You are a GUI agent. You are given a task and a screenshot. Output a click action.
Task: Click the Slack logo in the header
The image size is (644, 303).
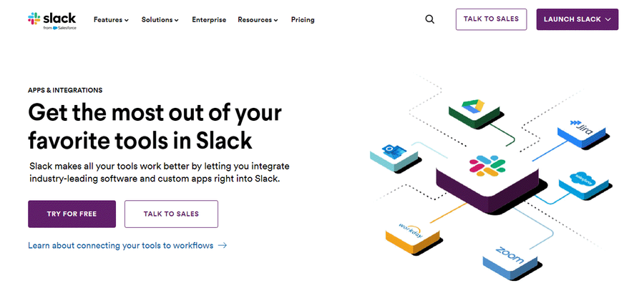pos(52,21)
